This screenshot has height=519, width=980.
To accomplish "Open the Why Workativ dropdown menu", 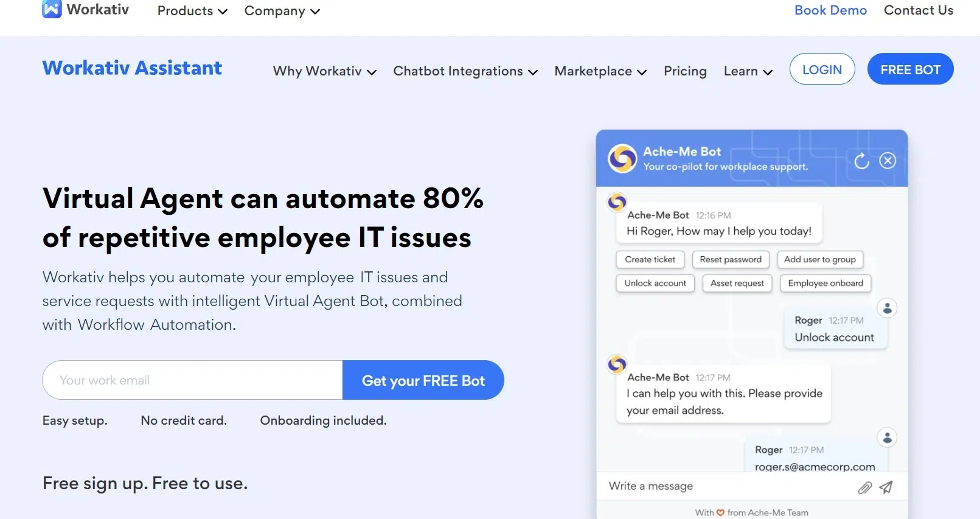I will pos(325,71).
